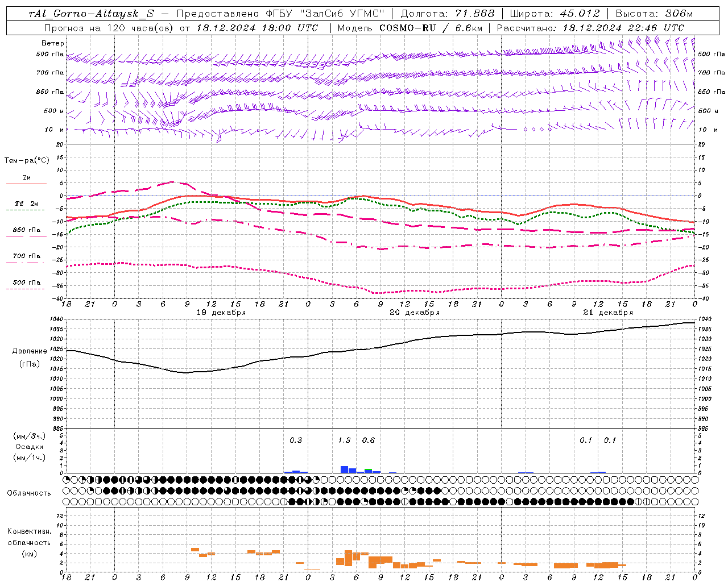Image resolution: width=728 pixels, height=582 pixels.
Task: Click the Широта: 45.012 value
Action: pos(555,14)
